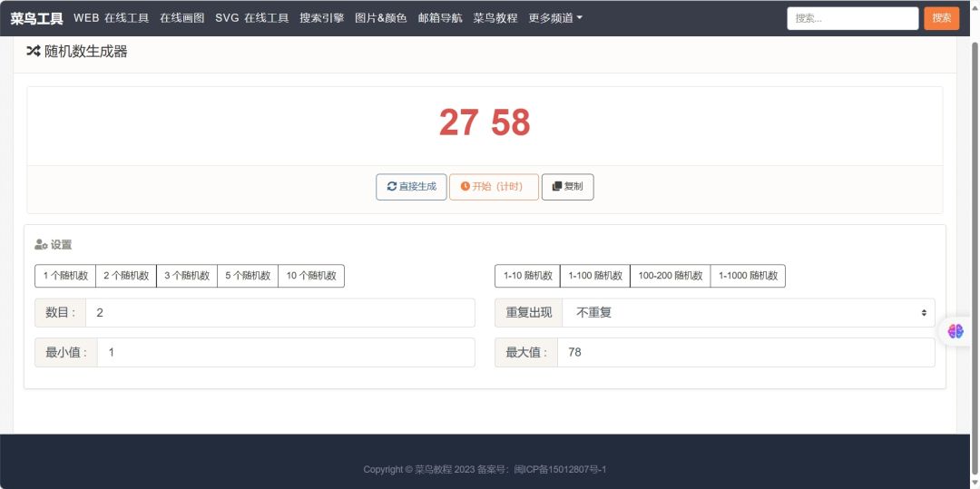Click the generated numbers 27 58
Viewport: 980px width, 489px height.
485,122
